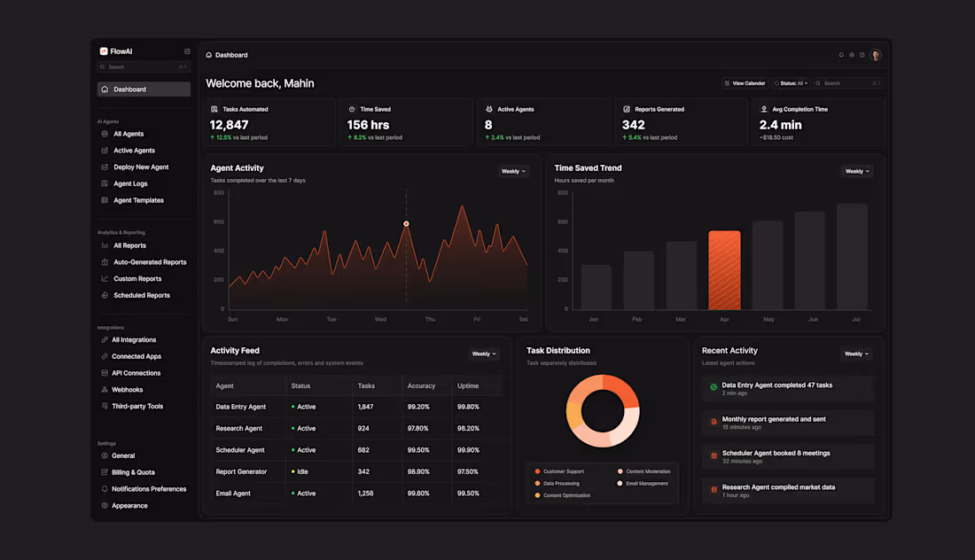This screenshot has height=560, width=975.
Task: Expand the Status: All filter dropdown
Action: pyautogui.click(x=792, y=82)
